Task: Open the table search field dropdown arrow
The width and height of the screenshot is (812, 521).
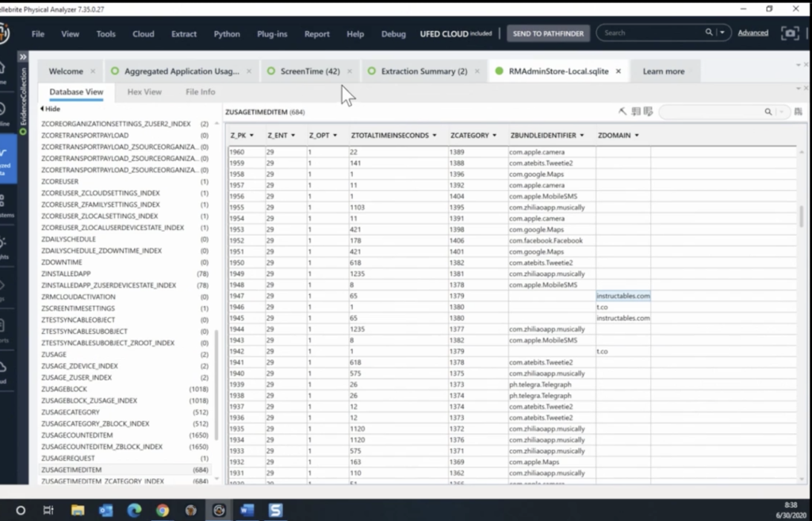Action: pos(782,112)
